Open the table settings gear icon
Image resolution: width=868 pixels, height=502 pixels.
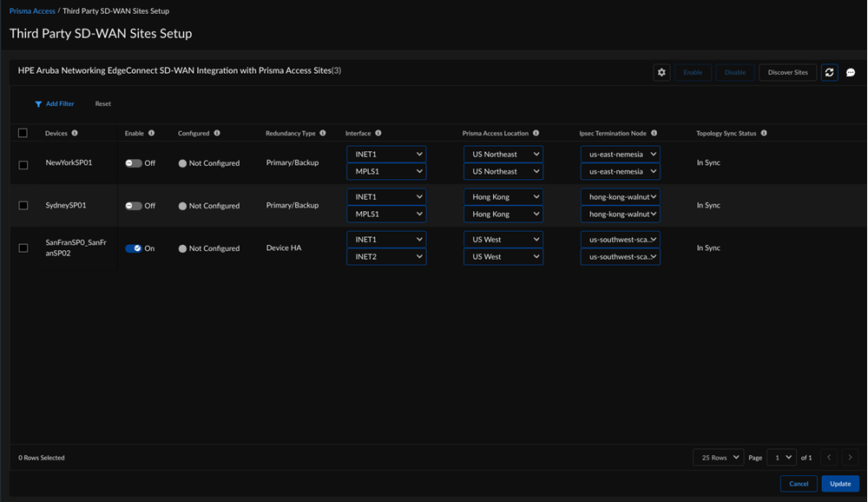661,72
